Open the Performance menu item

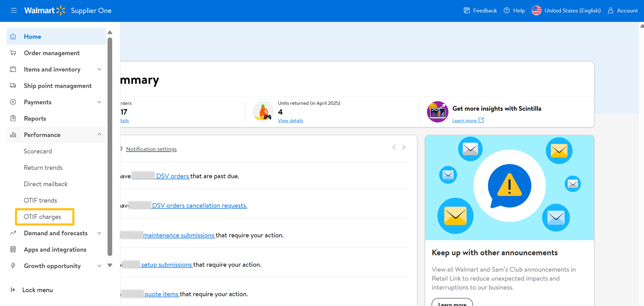[x=56, y=135]
